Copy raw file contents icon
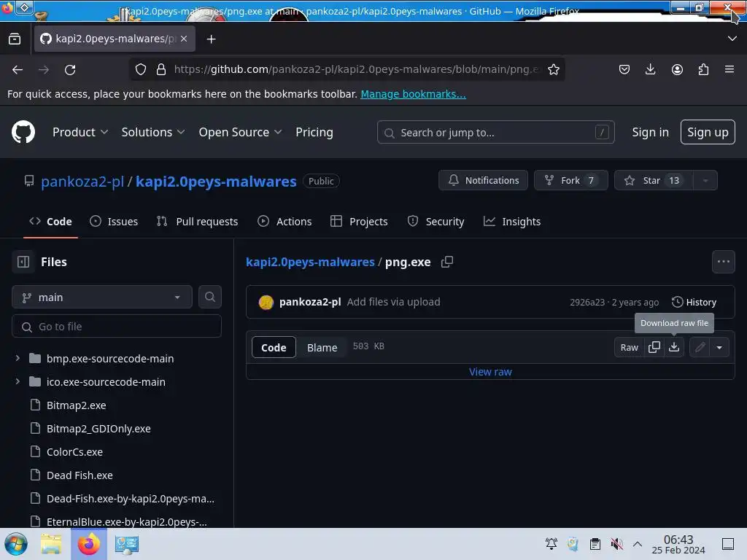The height and width of the screenshot is (560, 747). click(654, 347)
